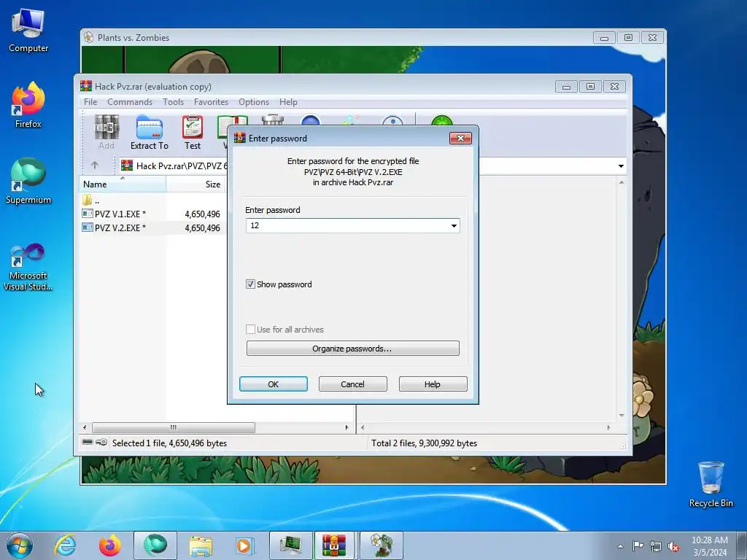Switch to Plants vs. Zombies taskbar button

coord(382,545)
